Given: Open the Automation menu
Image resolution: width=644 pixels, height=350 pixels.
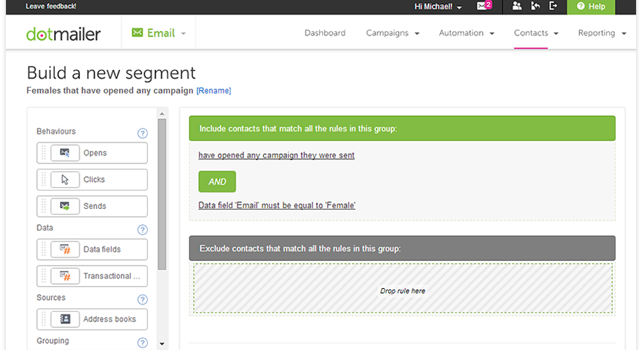Looking at the screenshot, I should coord(461,33).
